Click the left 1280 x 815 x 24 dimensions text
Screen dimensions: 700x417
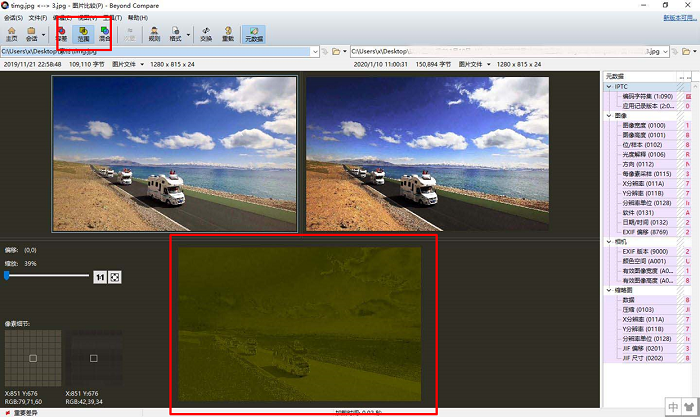click(172, 64)
